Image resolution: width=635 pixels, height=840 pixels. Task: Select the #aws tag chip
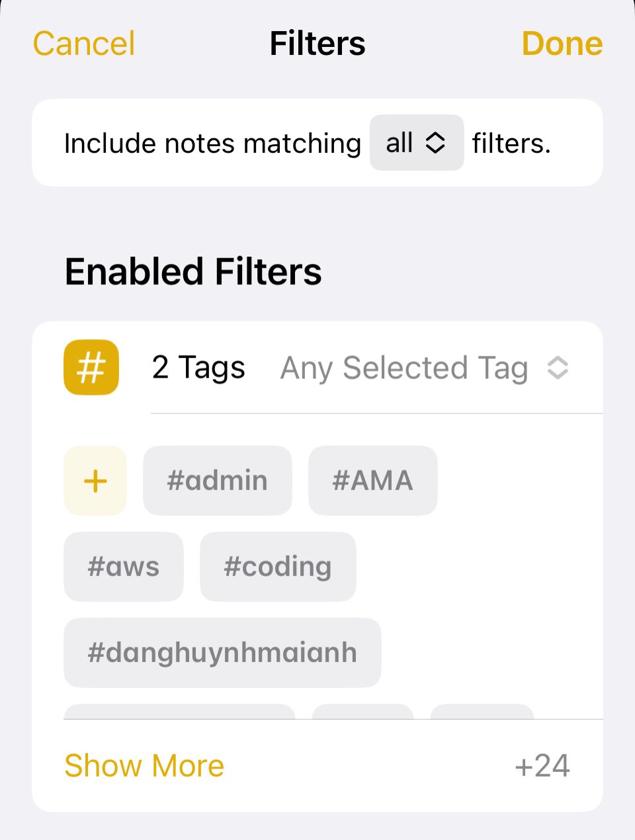click(124, 567)
